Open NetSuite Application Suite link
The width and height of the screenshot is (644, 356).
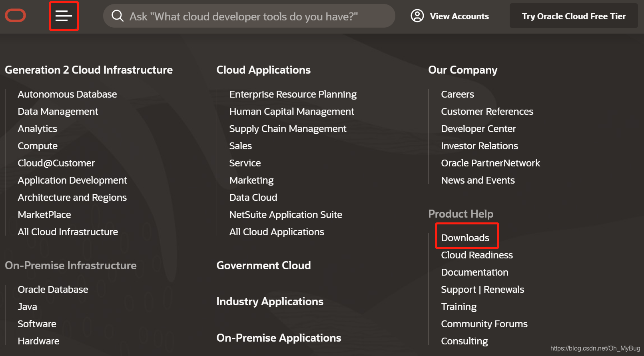click(x=286, y=215)
